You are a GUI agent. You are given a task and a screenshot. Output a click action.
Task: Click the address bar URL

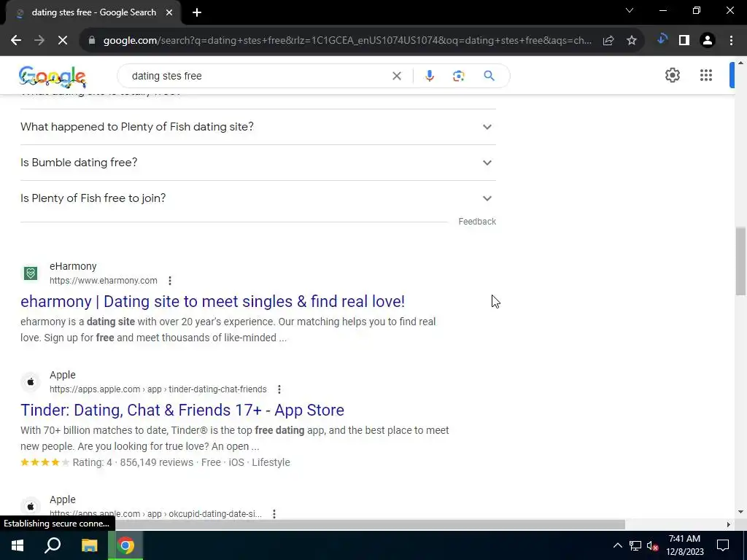tap(347, 41)
